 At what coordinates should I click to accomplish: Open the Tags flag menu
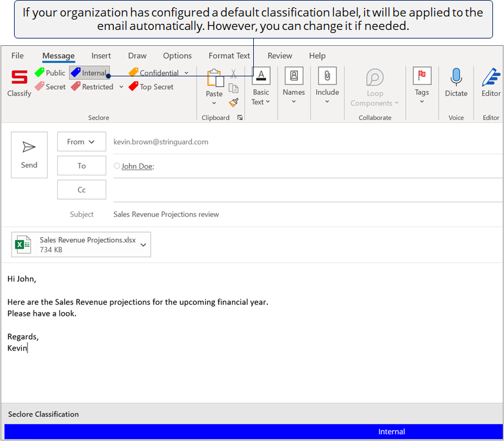pyautogui.click(x=422, y=86)
